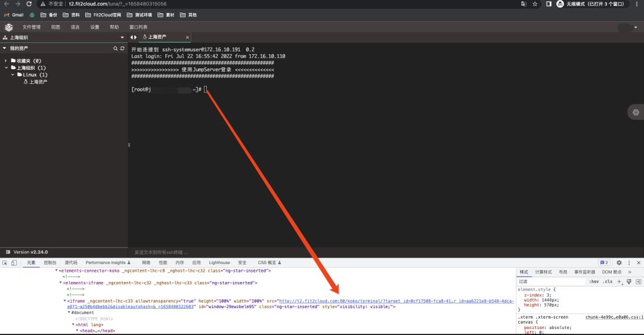Click the JumpServer Luna logo icon

pyautogui.click(x=8, y=27)
